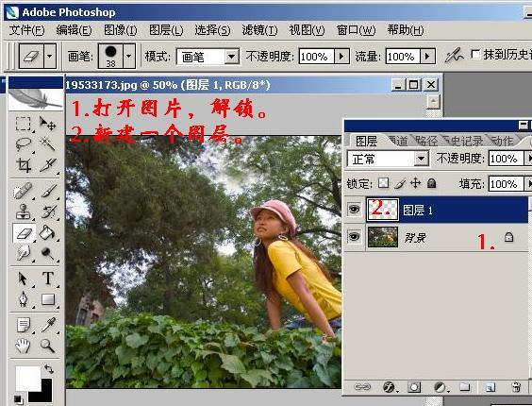Enable the 抹到历史记录 checkbox

tap(475, 55)
